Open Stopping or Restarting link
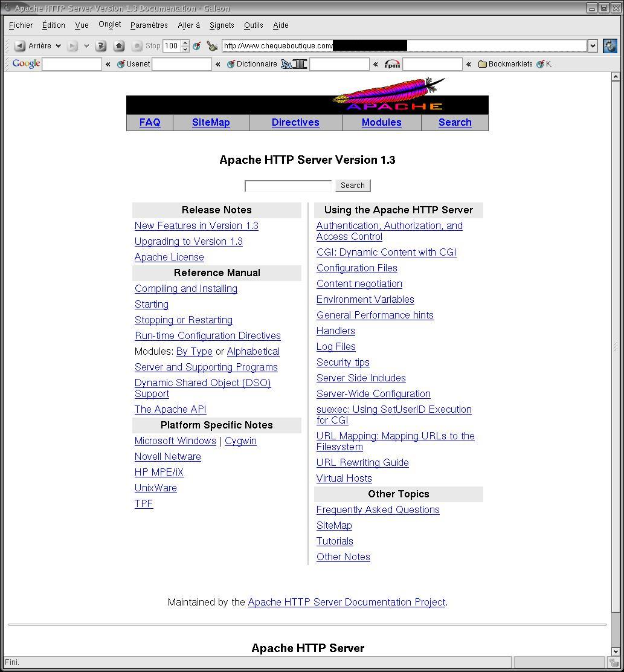 coord(183,320)
